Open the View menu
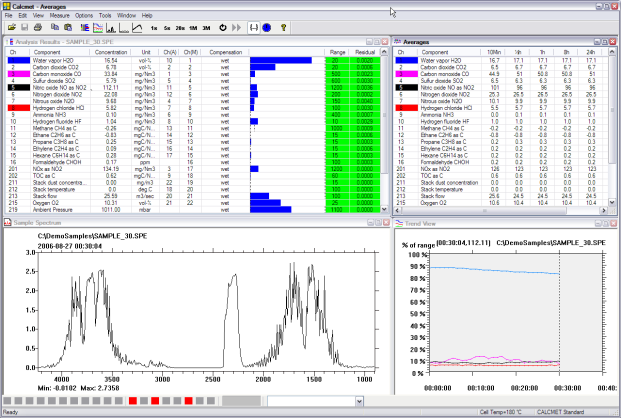 [38, 15]
